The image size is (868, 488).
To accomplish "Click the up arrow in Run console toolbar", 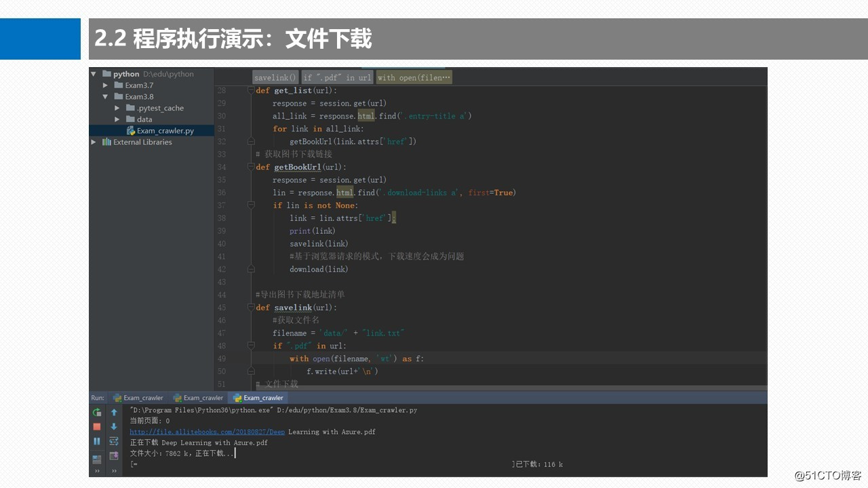I will tap(114, 412).
